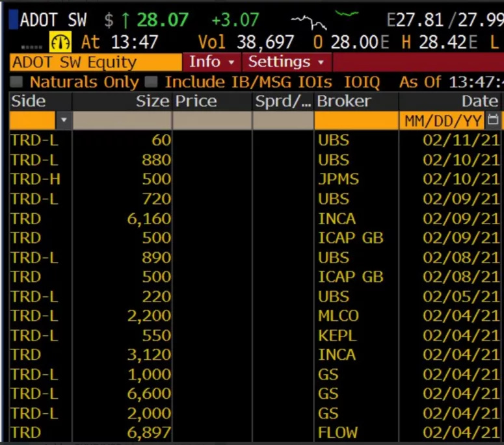Sort by the Size column header
The width and height of the screenshot is (504, 445).
tap(152, 101)
